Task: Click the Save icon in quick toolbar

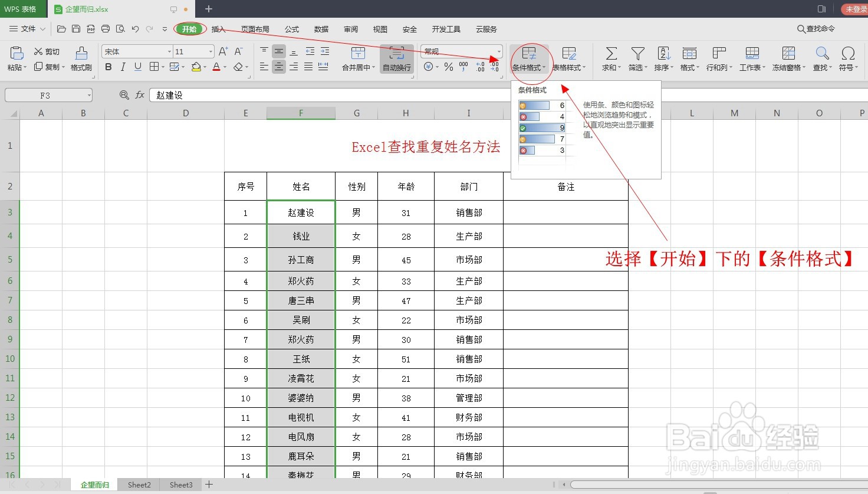Action: (x=76, y=29)
